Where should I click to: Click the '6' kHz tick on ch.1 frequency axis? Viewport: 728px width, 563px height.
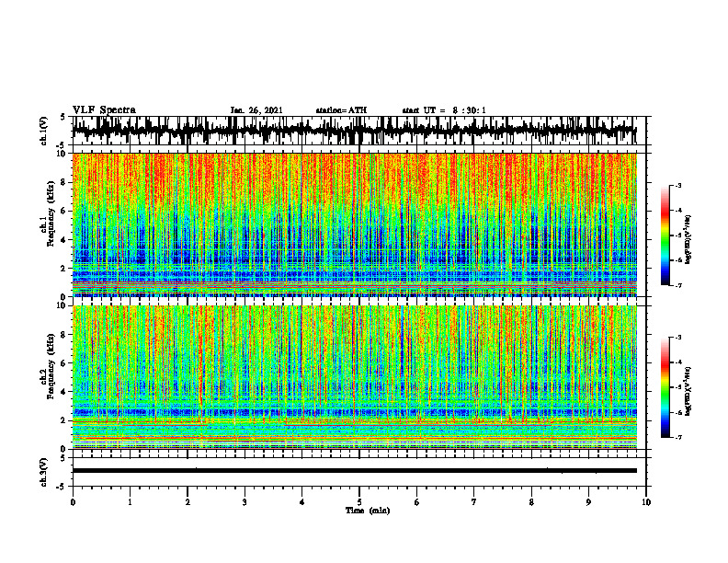pos(63,211)
